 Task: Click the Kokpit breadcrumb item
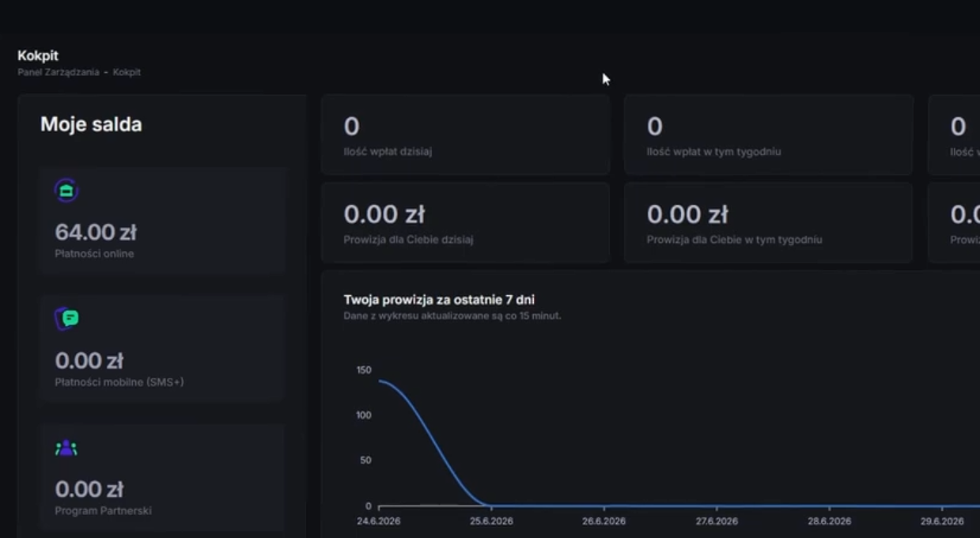point(127,72)
